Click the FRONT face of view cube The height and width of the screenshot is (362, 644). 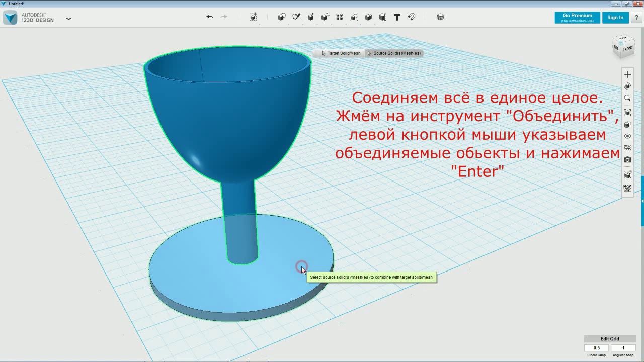click(x=628, y=49)
